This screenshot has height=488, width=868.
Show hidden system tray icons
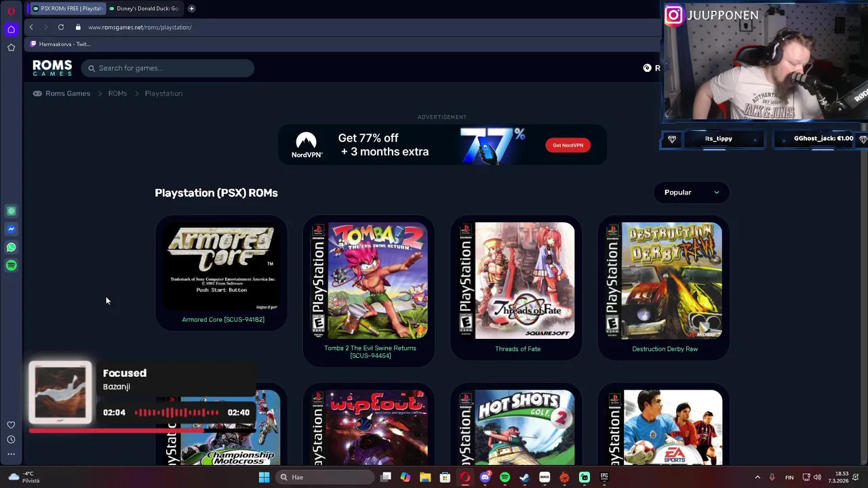click(757, 477)
